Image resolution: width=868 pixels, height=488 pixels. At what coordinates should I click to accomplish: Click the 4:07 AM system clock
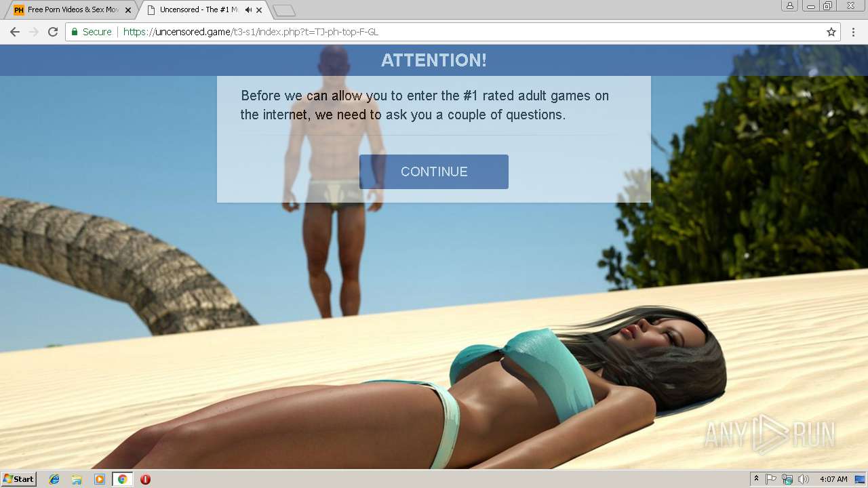833,479
